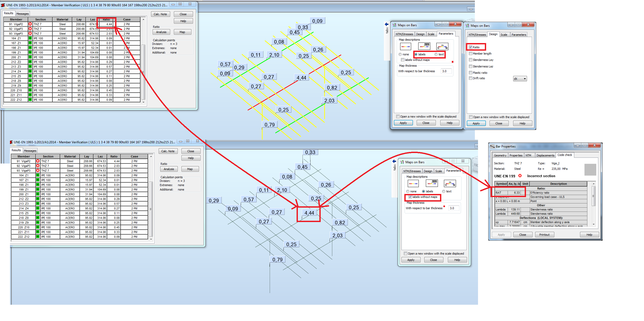Open the dX axis dropdown
The width and height of the screenshot is (644, 321).
[520, 78]
